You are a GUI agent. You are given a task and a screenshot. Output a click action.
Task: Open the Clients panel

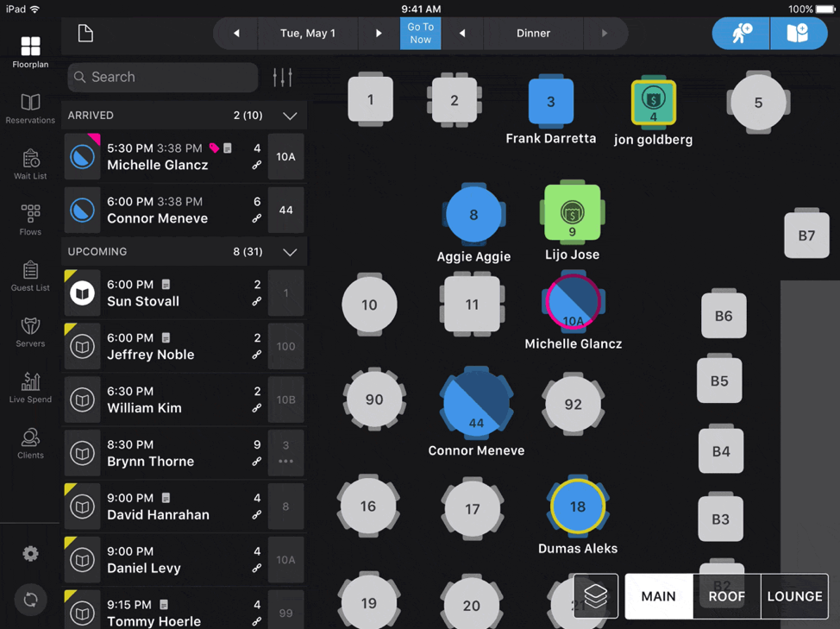[x=29, y=443]
